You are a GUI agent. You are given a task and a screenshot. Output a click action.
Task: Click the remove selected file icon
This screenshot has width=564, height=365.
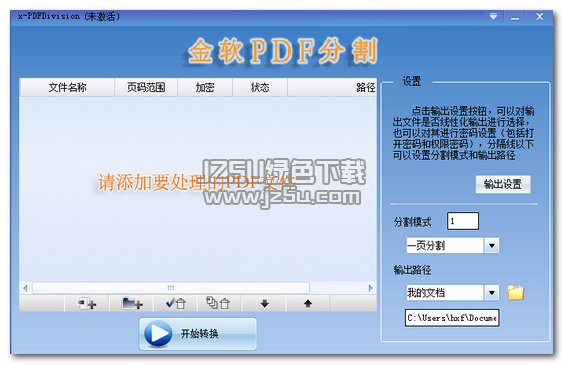pos(176,304)
